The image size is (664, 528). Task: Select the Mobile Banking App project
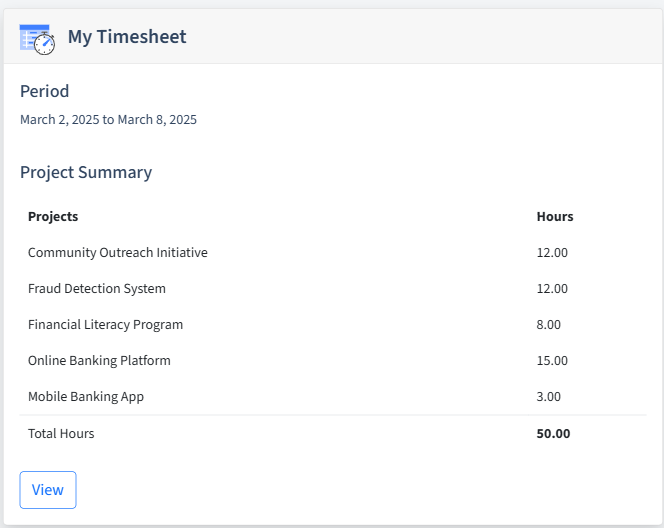pos(86,396)
